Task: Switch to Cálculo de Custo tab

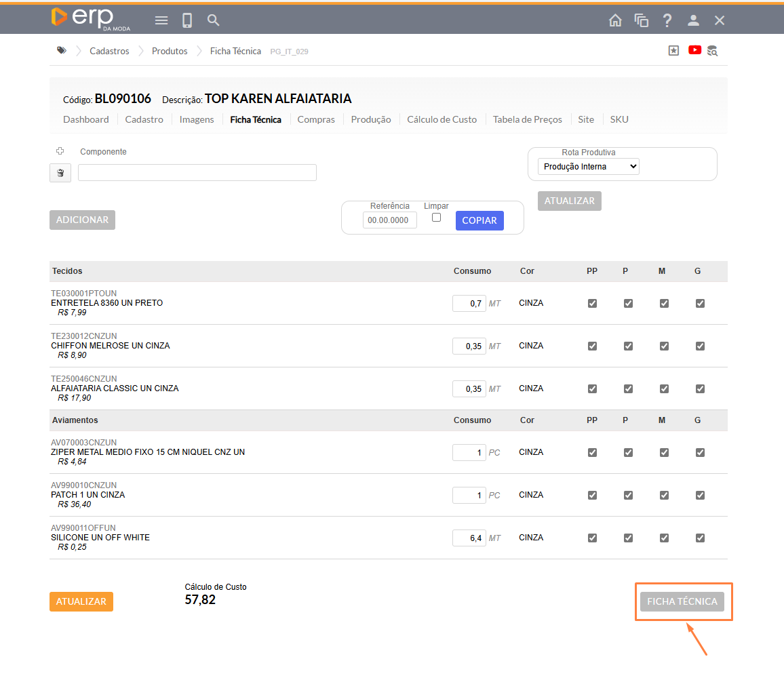Action: tap(442, 119)
